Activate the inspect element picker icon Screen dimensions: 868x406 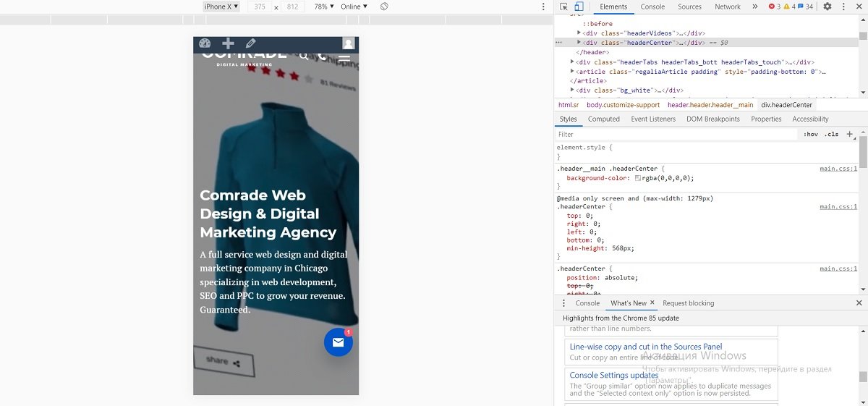[564, 7]
